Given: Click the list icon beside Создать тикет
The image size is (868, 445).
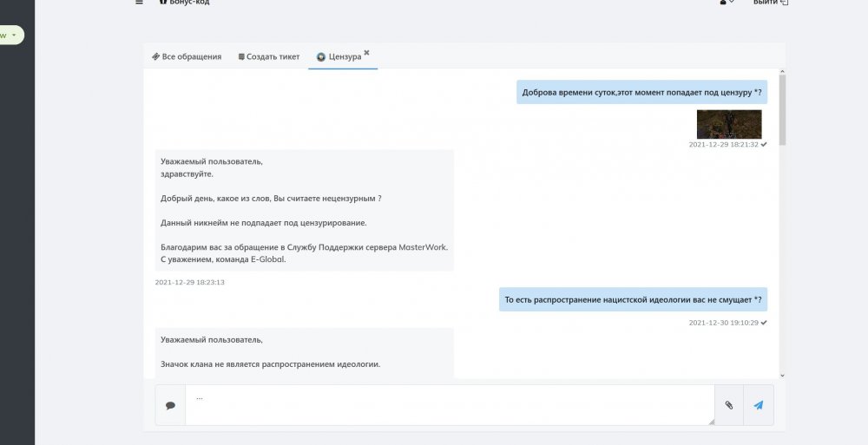Looking at the screenshot, I should 241,56.
